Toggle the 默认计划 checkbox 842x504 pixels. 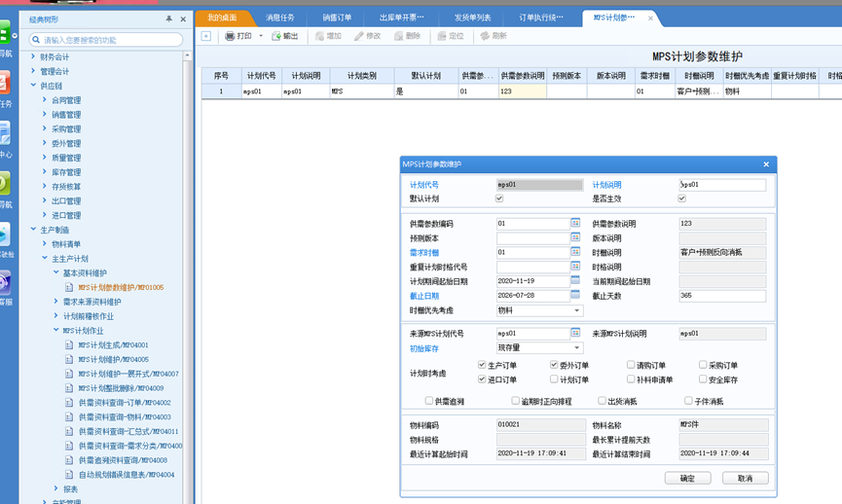(x=499, y=198)
